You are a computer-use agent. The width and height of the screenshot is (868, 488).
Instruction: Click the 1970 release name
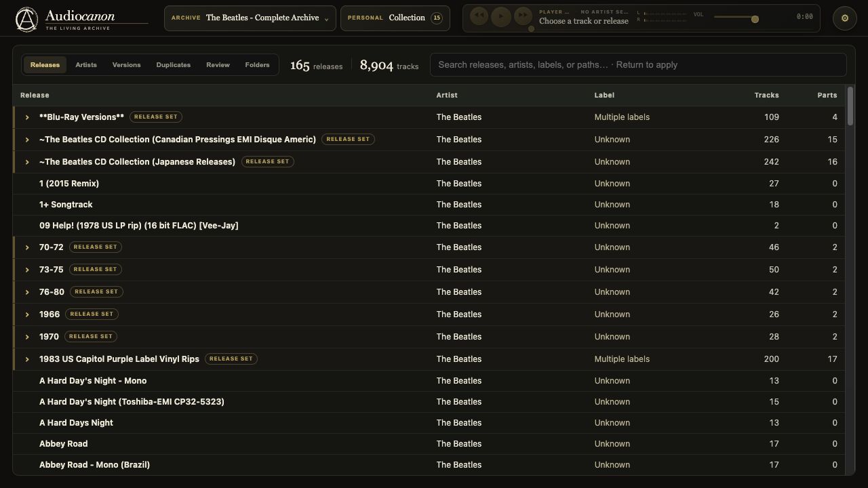(x=49, y=337)
